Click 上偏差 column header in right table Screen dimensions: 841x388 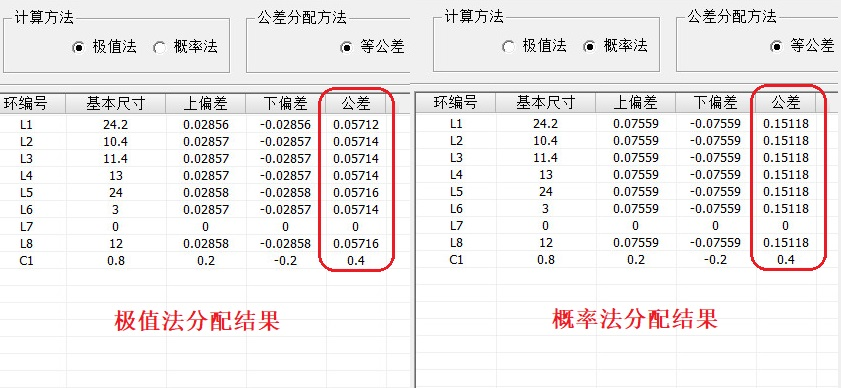tap(636, 103)
